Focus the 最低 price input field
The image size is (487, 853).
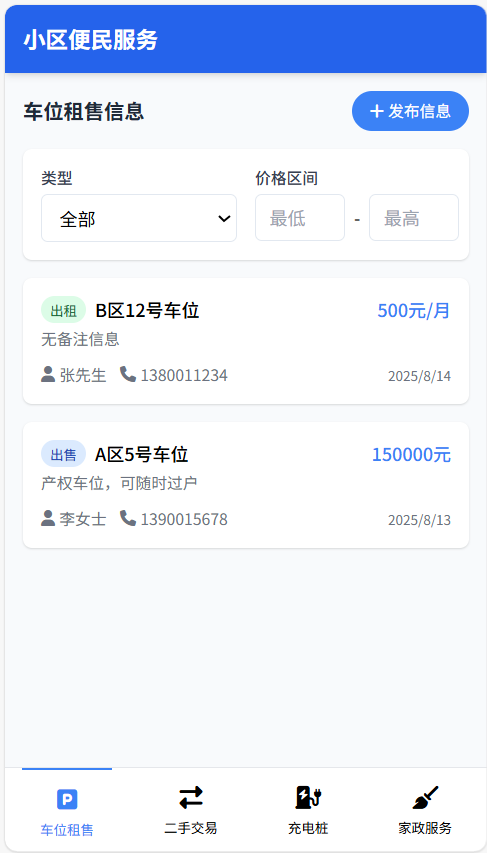[300, 218]
